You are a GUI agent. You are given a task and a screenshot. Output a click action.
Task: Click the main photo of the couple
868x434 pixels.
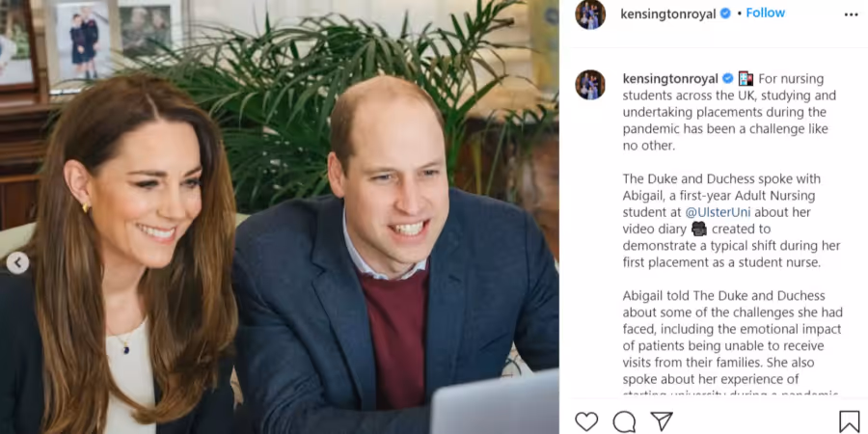[280, 217]
